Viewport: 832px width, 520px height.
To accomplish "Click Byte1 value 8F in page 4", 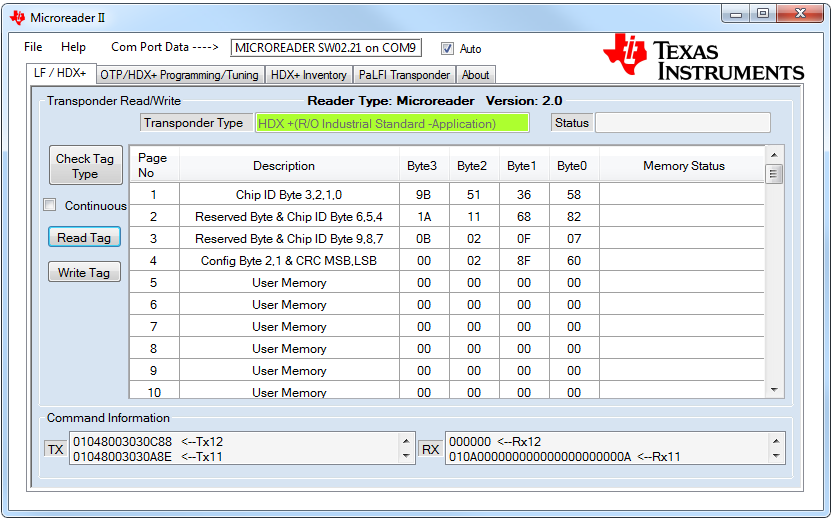I will pyautogui.click(x=524, y=261).
